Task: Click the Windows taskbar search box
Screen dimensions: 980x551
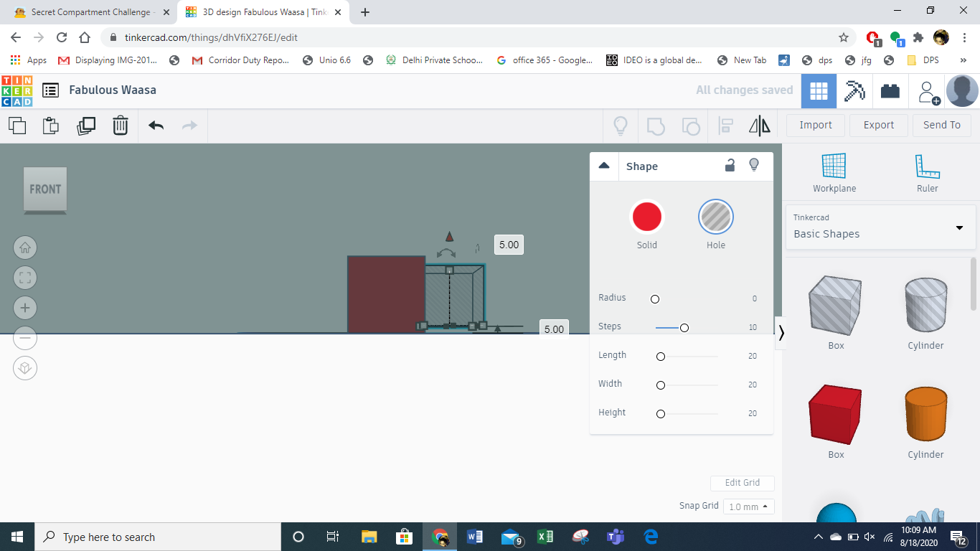Action: point(158,537)
